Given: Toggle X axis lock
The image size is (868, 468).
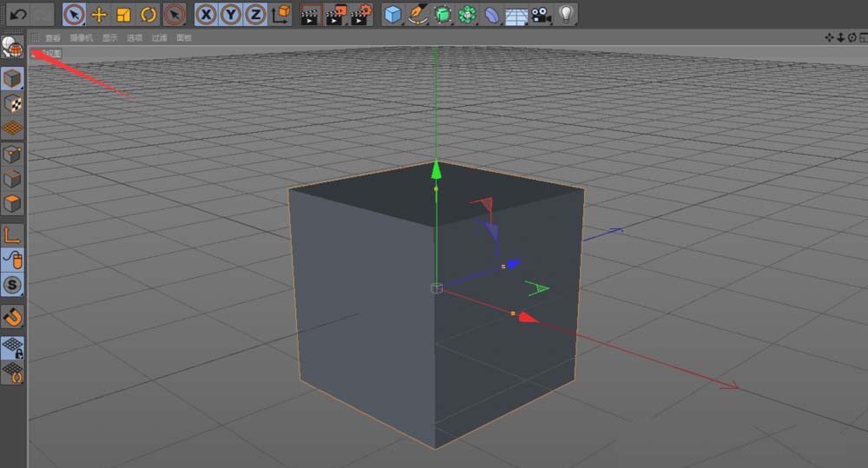Looking at the screenshot, I should pos(206,14).
